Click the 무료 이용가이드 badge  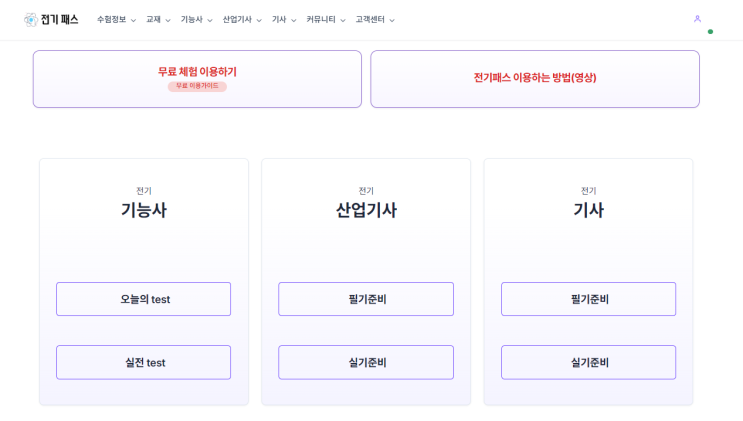pyautogui.click(x=197, y=86)
